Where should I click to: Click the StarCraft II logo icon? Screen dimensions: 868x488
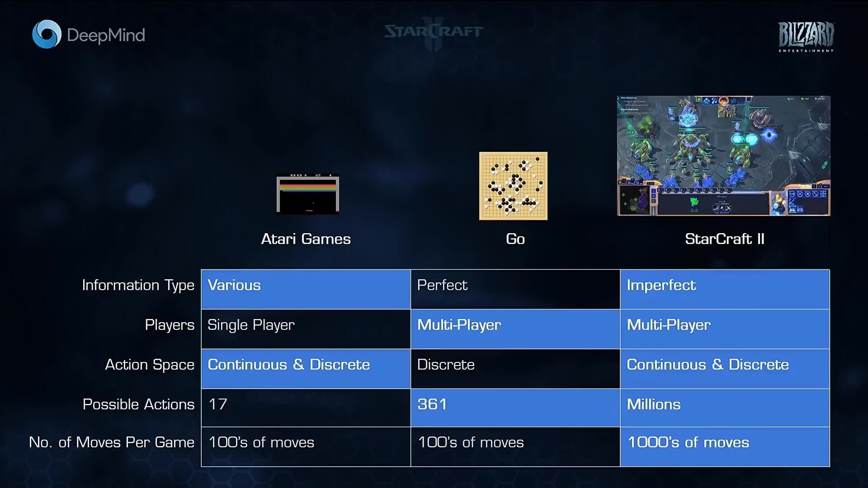click(x=434, y=33)
